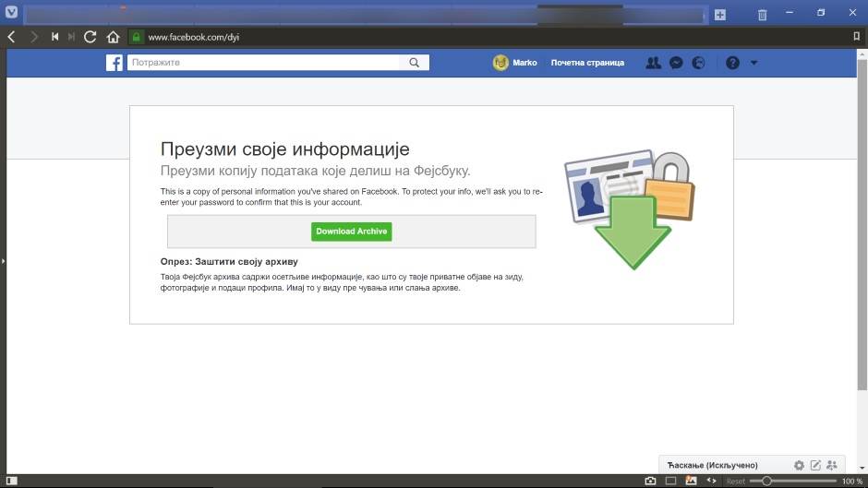
Task: Toggle page tiling in status bar
Action: point(671,481)
